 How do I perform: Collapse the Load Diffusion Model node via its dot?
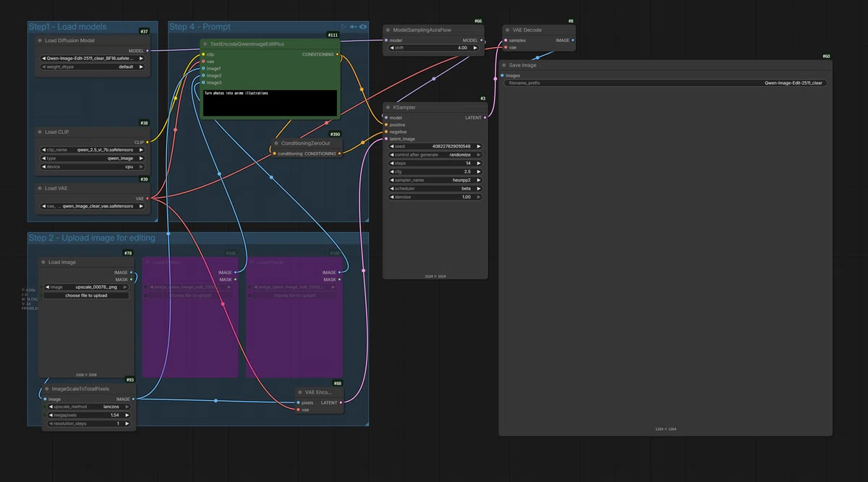[x=40, y=41]
